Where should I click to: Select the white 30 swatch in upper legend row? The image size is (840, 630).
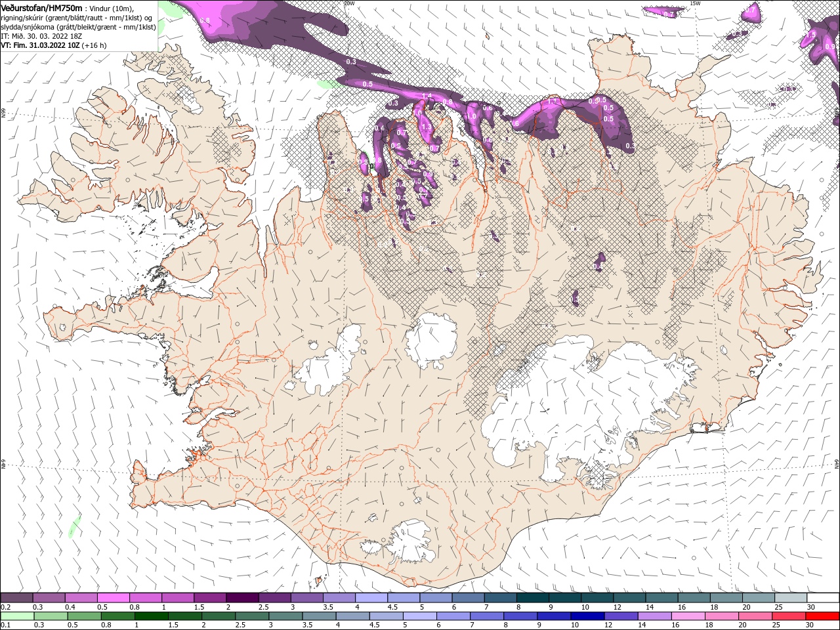[822, 598]
